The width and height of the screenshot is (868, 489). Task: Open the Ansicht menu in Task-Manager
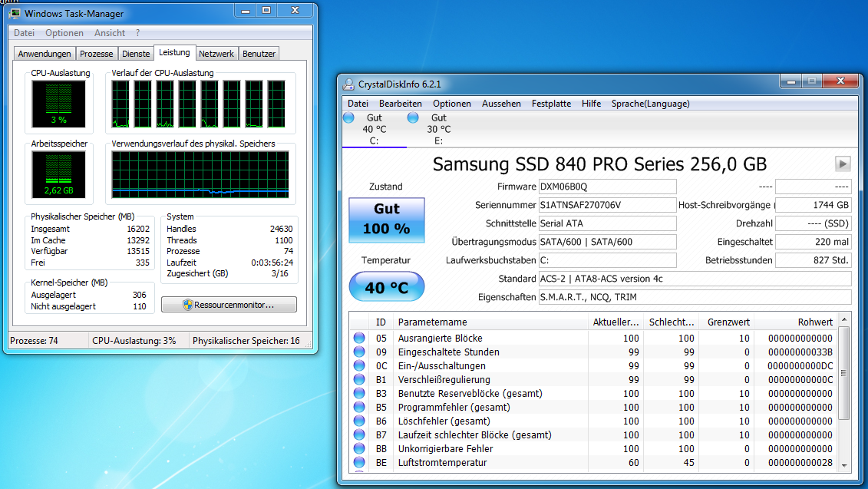pos(110,33)
